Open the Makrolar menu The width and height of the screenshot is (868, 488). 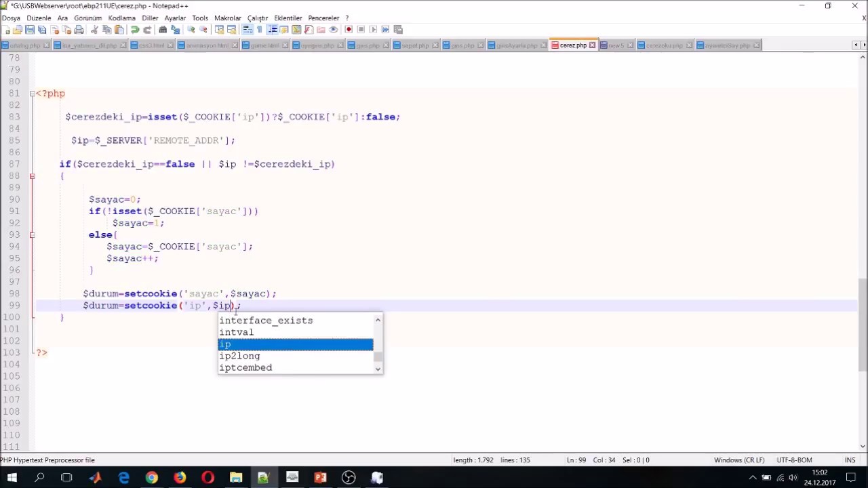click(228, 18)
